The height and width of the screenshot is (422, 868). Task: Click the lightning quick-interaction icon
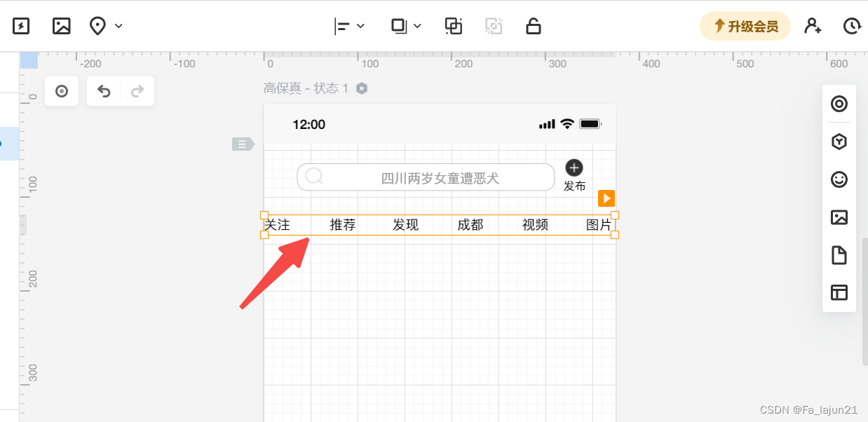tap(22, 27)
